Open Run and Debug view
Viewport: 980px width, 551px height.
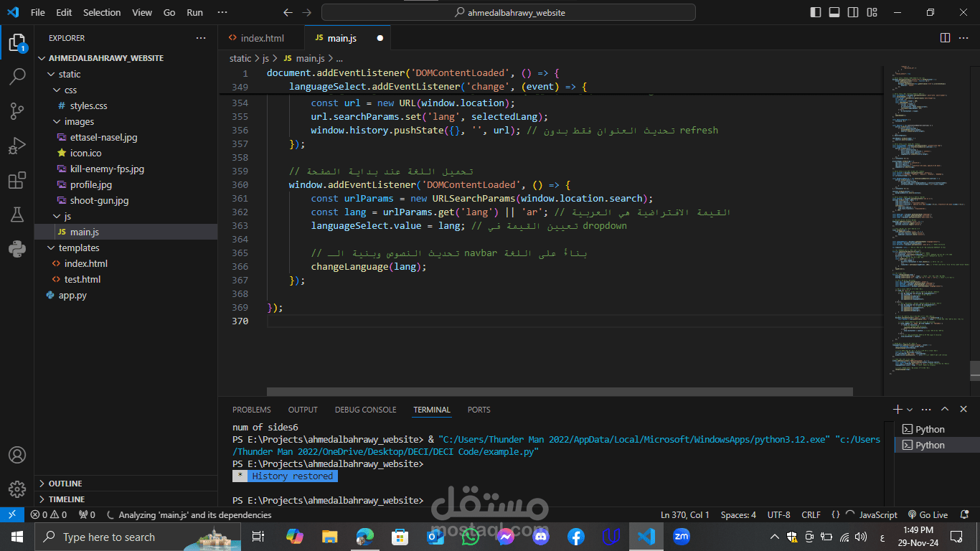pos(17,146)
